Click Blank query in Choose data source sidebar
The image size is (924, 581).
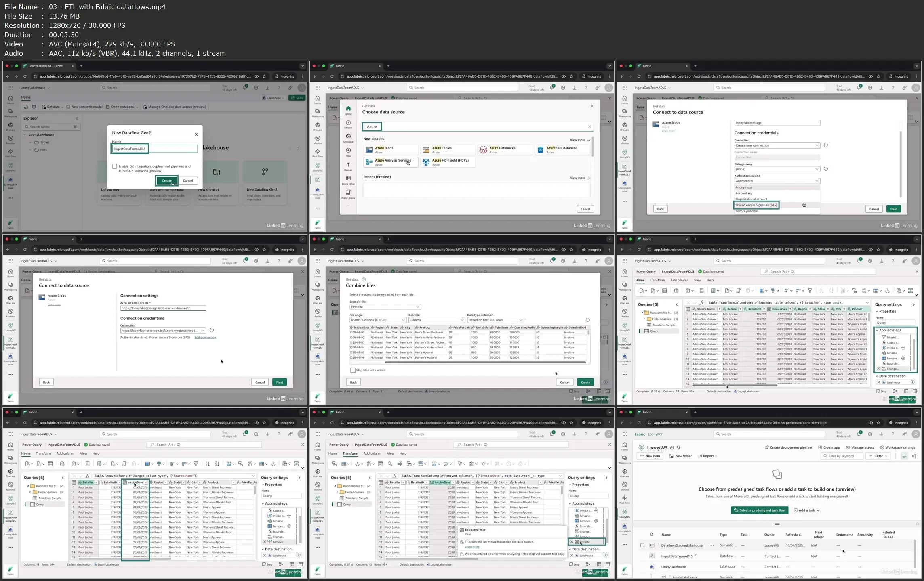coord(348,194)
